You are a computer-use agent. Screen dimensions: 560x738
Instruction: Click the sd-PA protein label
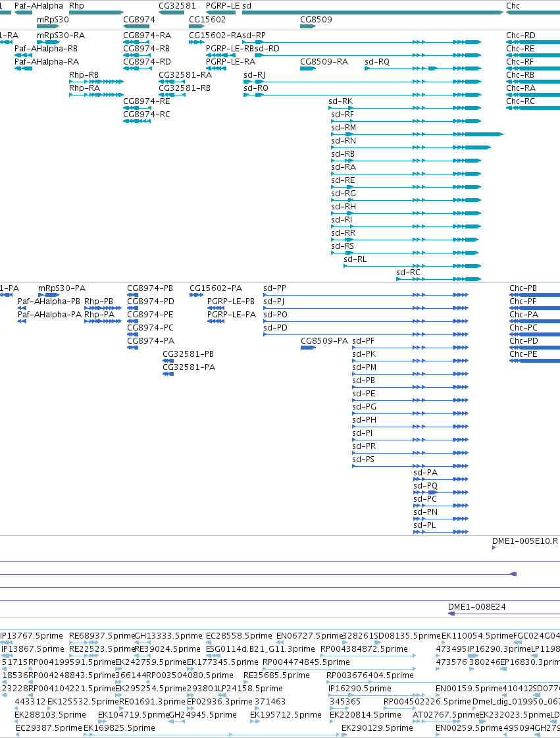pyautogui.click(x=425, y=473)
